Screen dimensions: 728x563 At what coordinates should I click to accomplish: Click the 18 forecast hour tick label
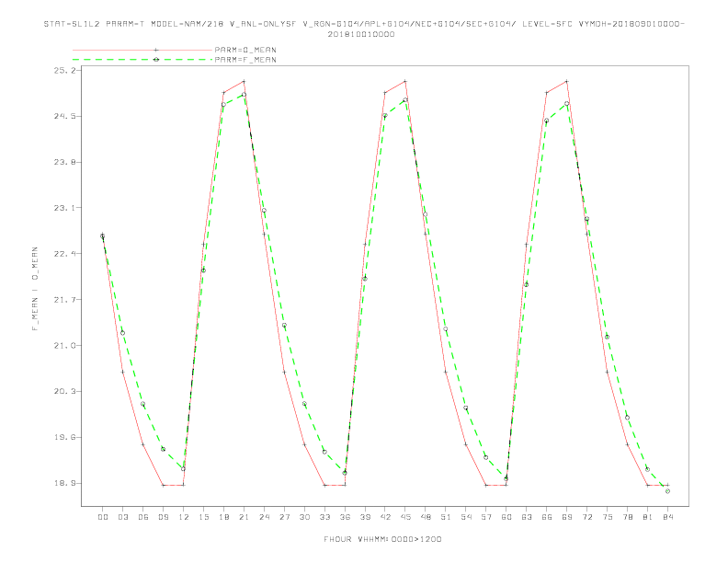coord(223,517)
